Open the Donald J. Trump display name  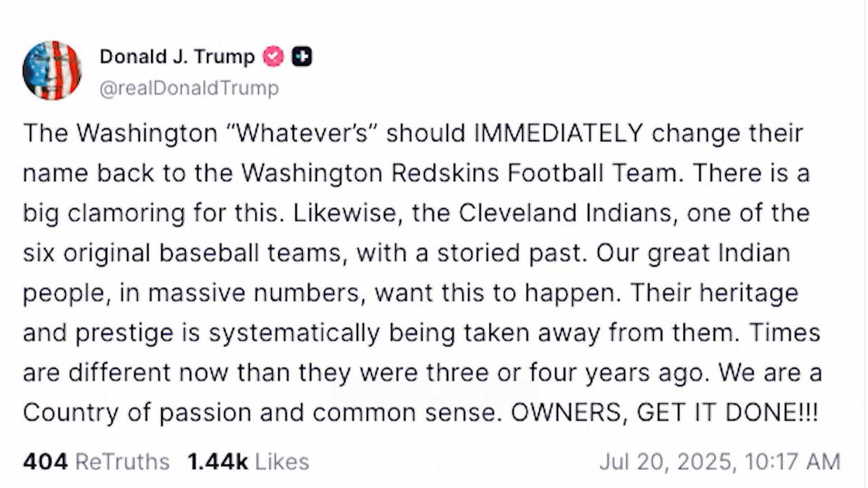(x=177, y=56)
